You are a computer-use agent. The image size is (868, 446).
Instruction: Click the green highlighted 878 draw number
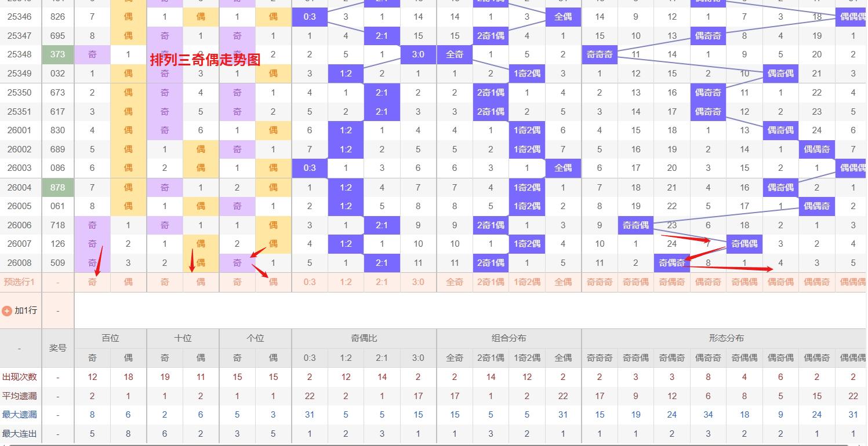pyautogui.click(x=58, y=187)
